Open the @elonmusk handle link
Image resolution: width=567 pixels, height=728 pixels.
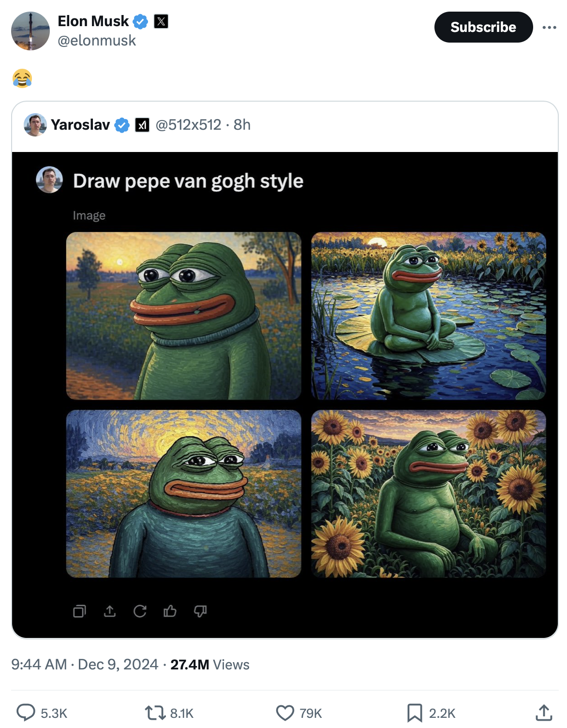(97, 41)
